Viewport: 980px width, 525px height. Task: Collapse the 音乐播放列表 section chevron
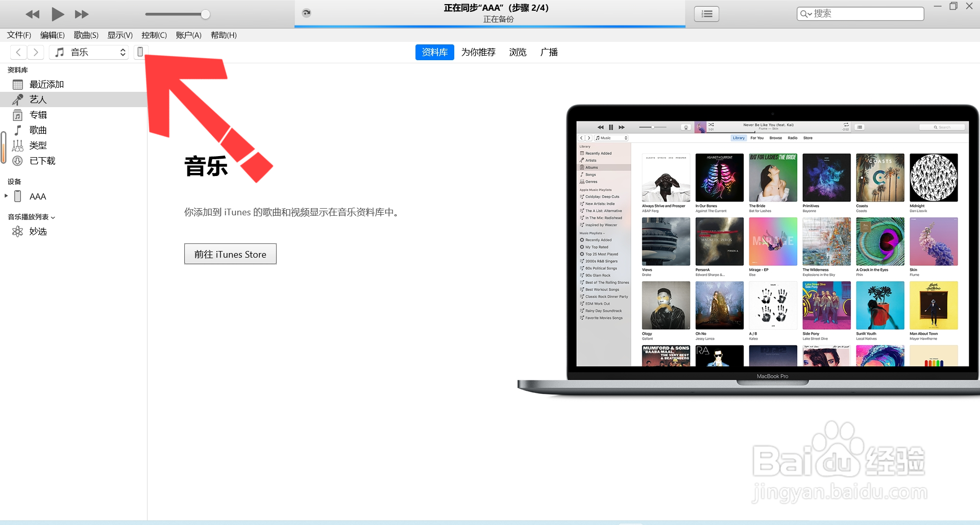[x=53, y=217]
